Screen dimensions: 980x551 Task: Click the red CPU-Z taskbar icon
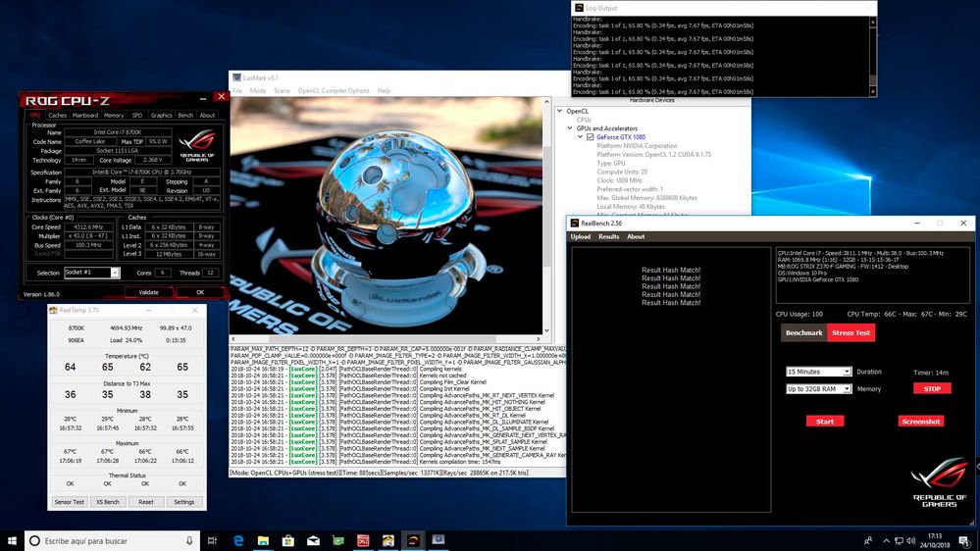coord(363,540)
